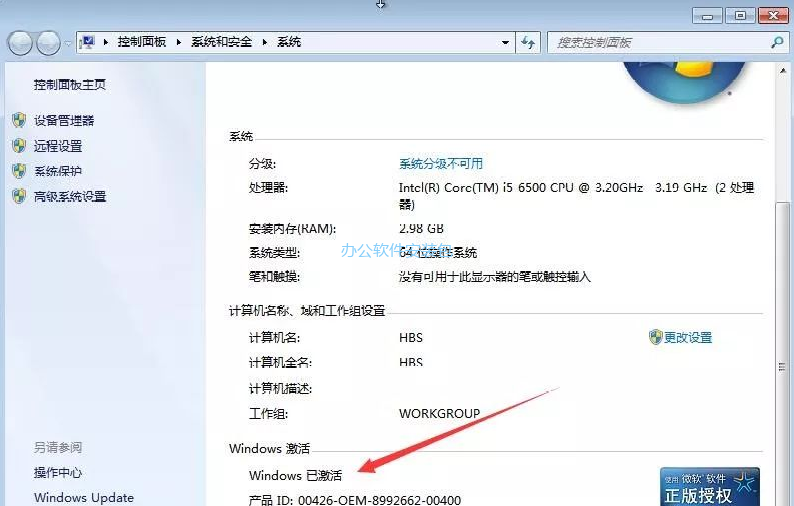Select RAM value 2.98 GB

tap(421, 228)
